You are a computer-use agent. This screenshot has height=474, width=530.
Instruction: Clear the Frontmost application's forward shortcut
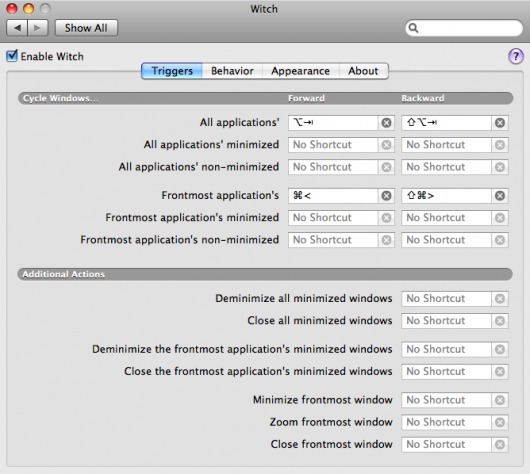(386, 196)
